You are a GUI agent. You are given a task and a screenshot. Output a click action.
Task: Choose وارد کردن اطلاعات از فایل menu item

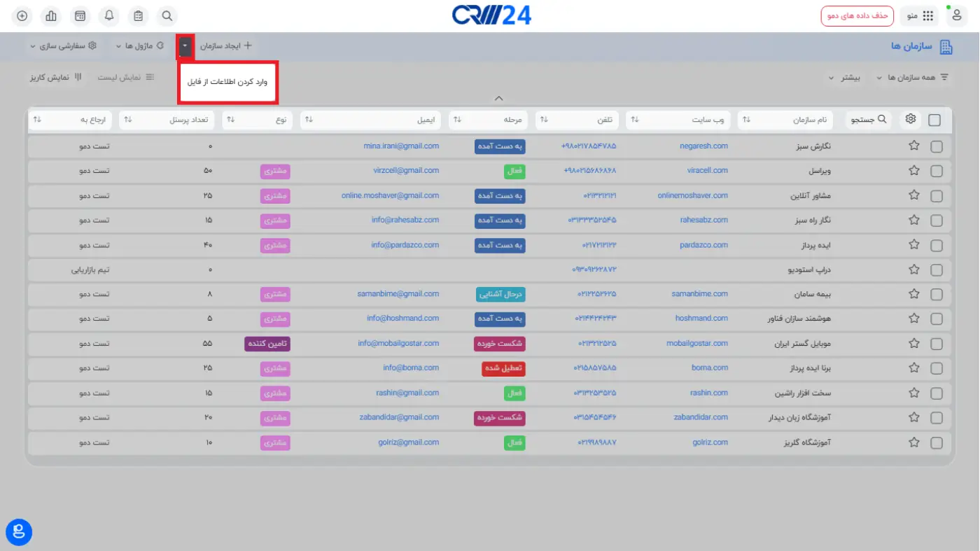[227, 82]
